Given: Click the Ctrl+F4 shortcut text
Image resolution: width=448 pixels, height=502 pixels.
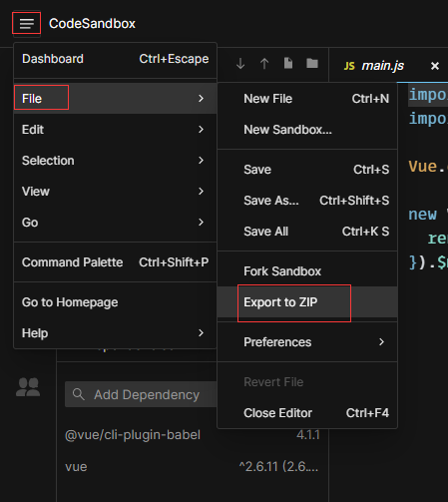Looking at the screenshot, I should pos(367,413).
